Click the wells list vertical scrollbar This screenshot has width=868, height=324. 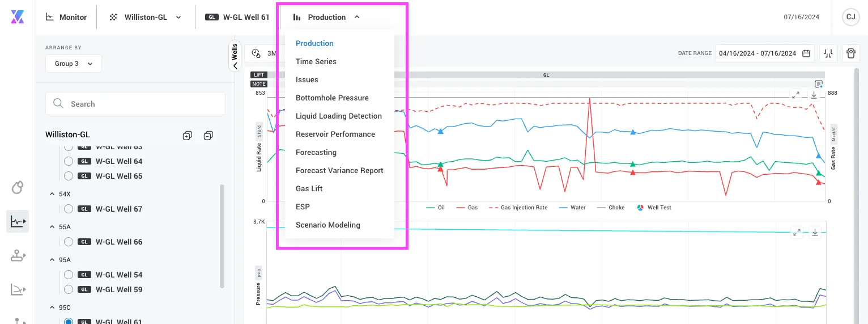point(222,235)
